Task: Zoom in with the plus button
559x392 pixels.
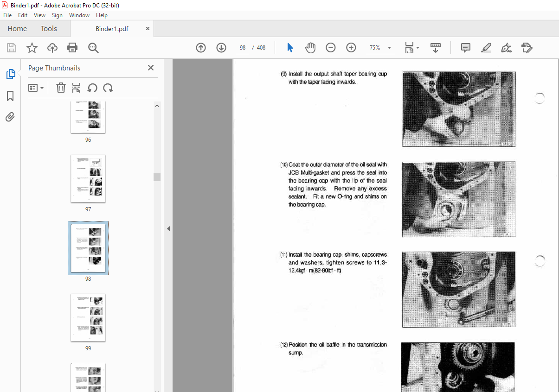Action: tap(351, 48)
